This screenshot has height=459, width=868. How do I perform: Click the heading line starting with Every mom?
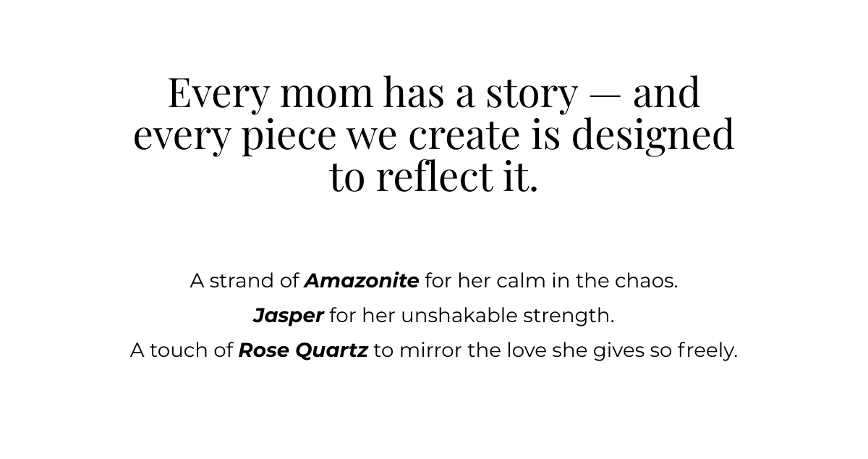click(434, 94)
